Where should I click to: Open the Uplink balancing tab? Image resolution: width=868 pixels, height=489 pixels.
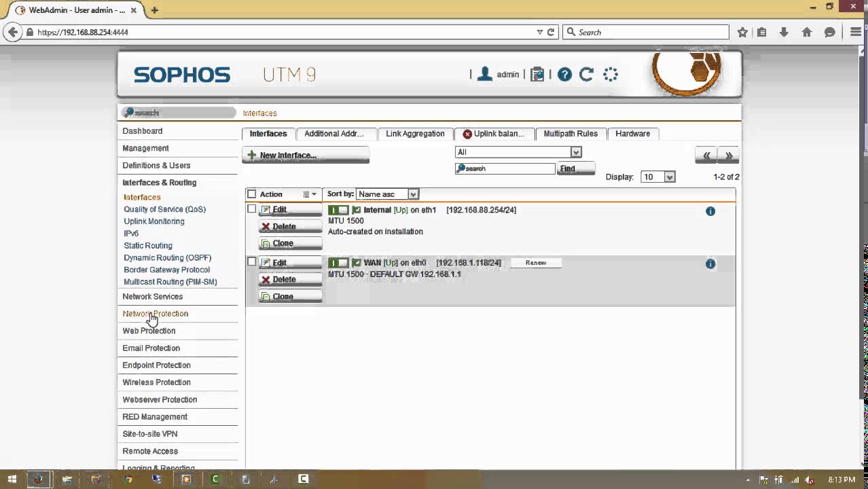pyautogui.click(x=494, y=134)
